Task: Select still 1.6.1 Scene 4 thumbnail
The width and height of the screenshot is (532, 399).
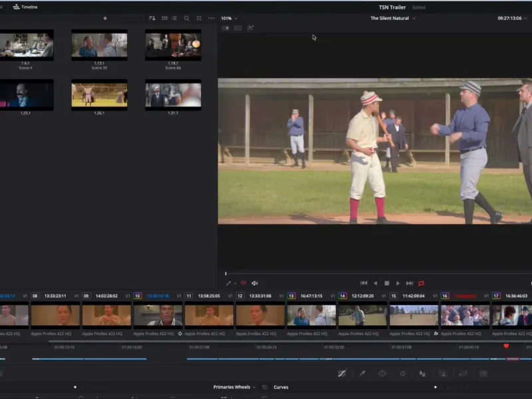Action: tap(27, 45)
